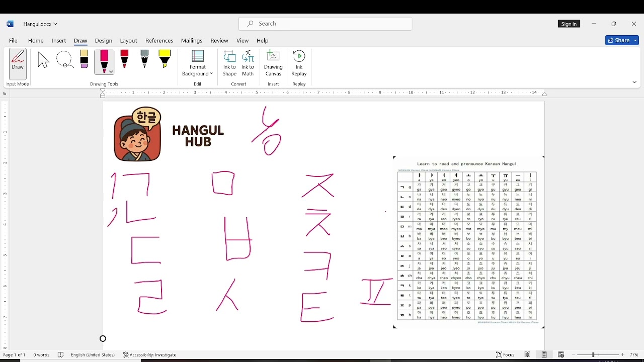Click the Sign in button
Image resolution: width=644 pixels, height=362 pixels.
(569, 24)
